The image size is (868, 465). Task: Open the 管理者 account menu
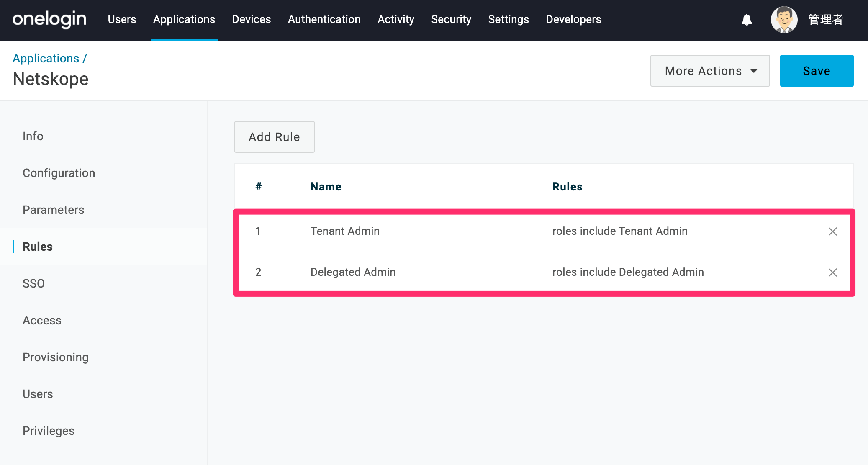coord(825,20)
